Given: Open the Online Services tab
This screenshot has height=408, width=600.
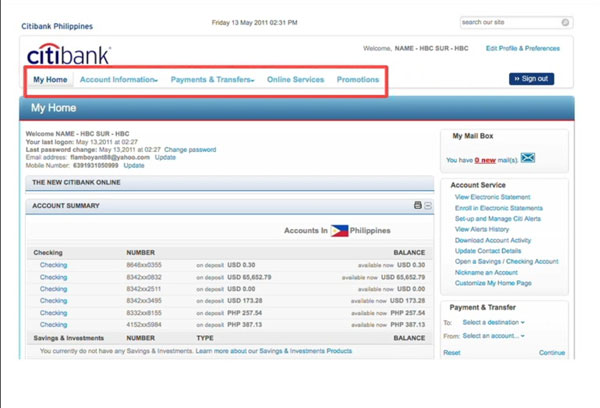Looking at the screenshot, I should [x=295, y=80].
